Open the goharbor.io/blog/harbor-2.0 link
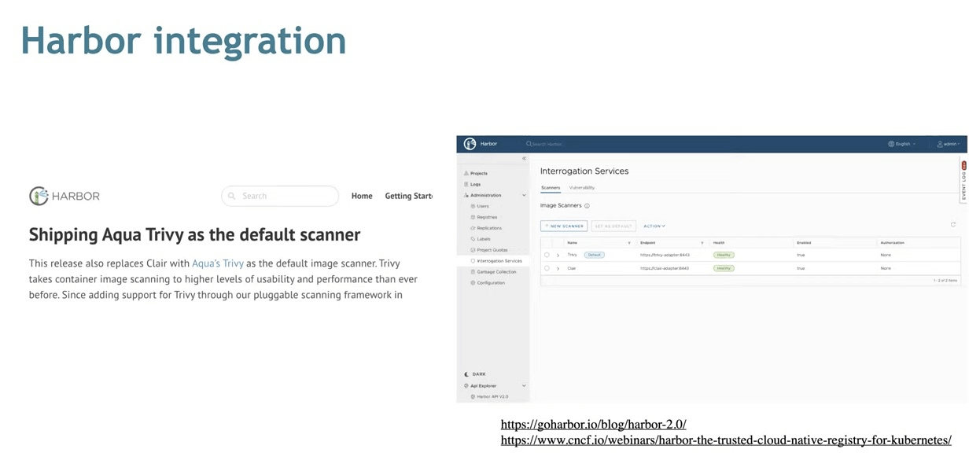Screen dimensions: 980x460 click(x=594, y=424)
